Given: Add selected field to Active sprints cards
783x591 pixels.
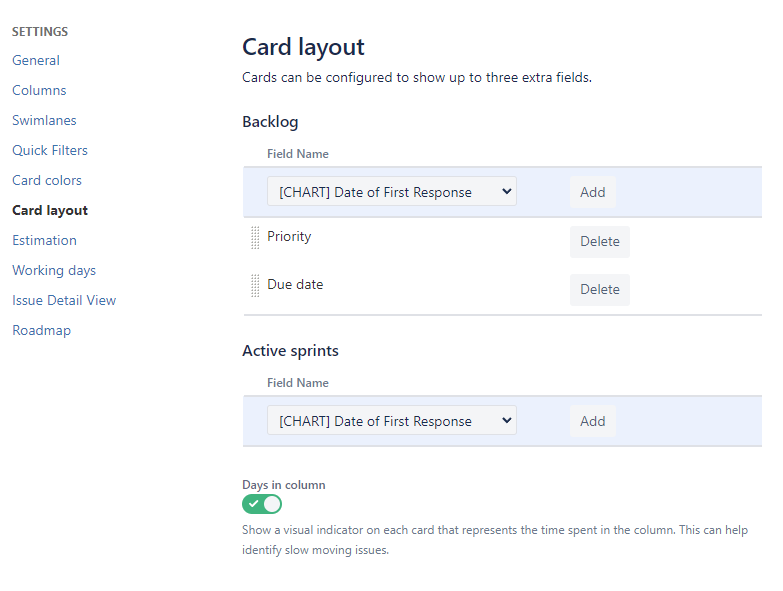Looking at the screenshot, I should [593, 421].
